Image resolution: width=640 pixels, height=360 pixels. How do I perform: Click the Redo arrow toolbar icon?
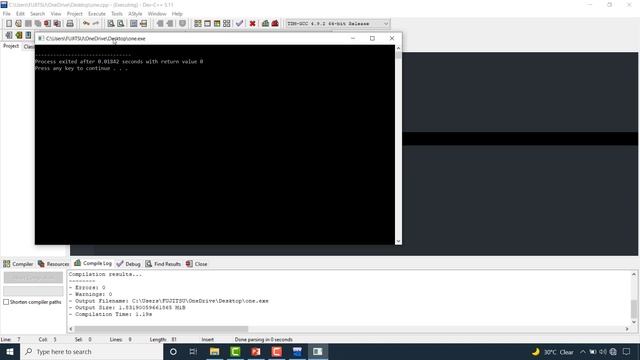(x=96, y=24)
